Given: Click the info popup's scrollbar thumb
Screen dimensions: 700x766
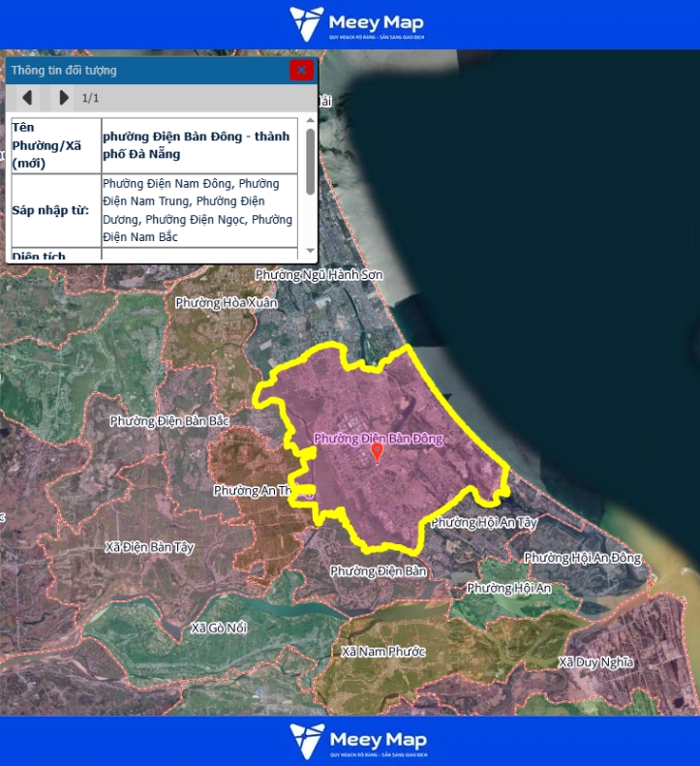Looking at the screenshot, I should tap(310, 162).
